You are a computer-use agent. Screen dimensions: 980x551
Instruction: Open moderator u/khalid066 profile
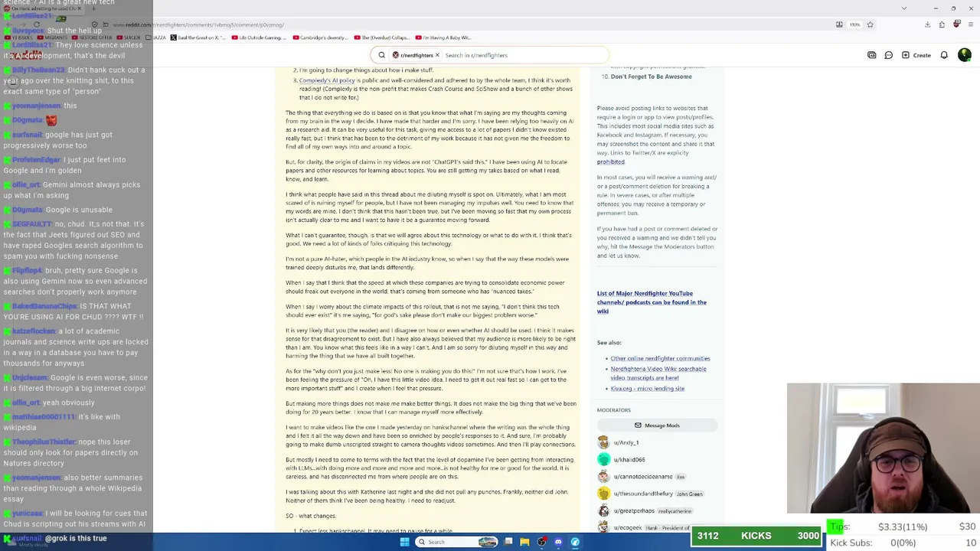pyautogui.click(x=629, y=460)
